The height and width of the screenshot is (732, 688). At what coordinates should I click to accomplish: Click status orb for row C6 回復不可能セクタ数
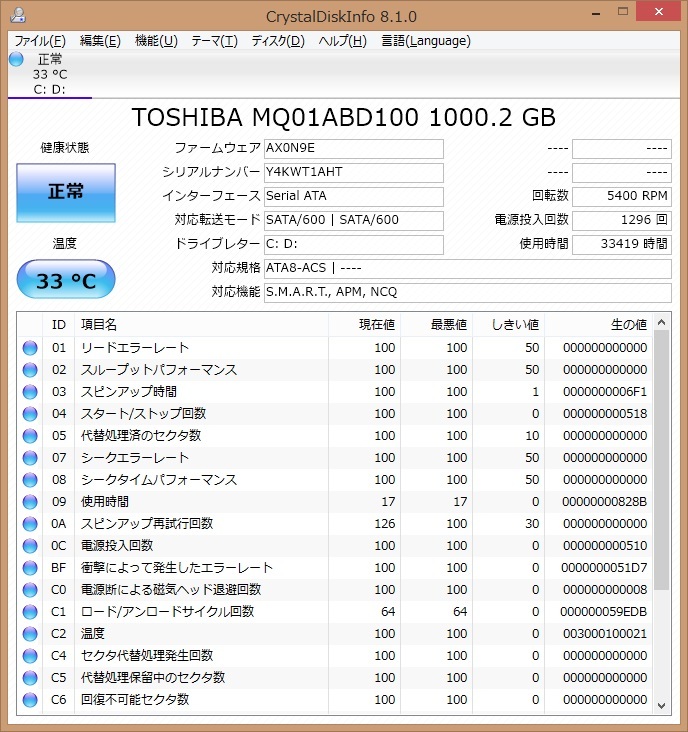(x=30, y=699)
